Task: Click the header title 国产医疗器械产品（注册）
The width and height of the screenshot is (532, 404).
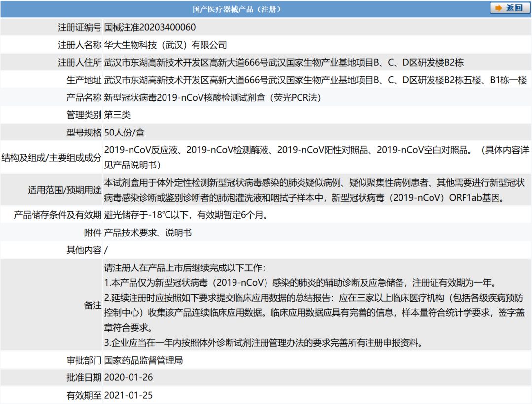Action: click(237, 9)
